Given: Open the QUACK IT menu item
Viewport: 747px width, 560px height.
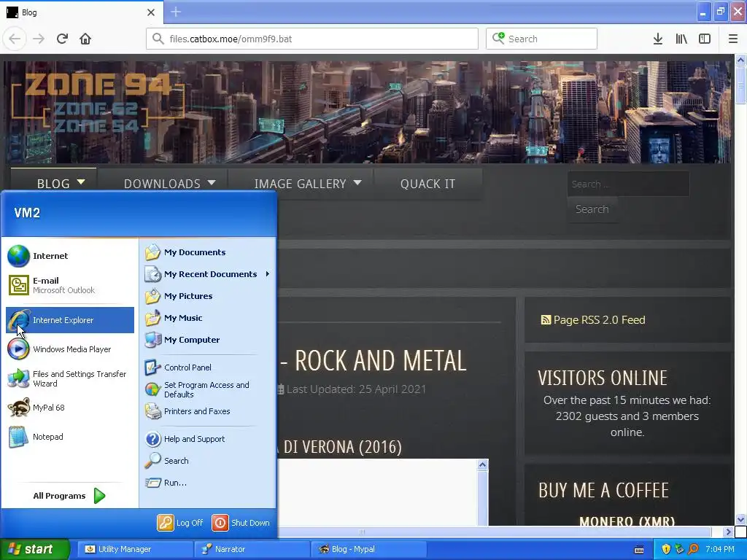Looking at the screenshot, I should coord(427,183).
